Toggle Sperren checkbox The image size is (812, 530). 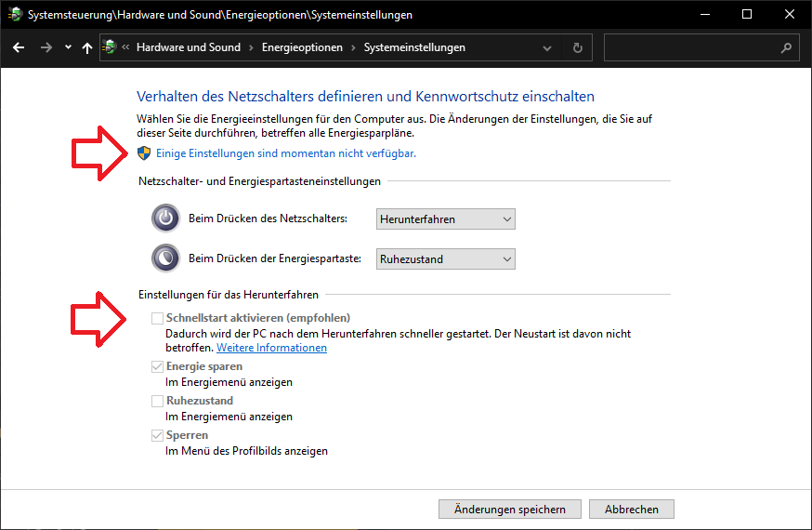point(157,435)
